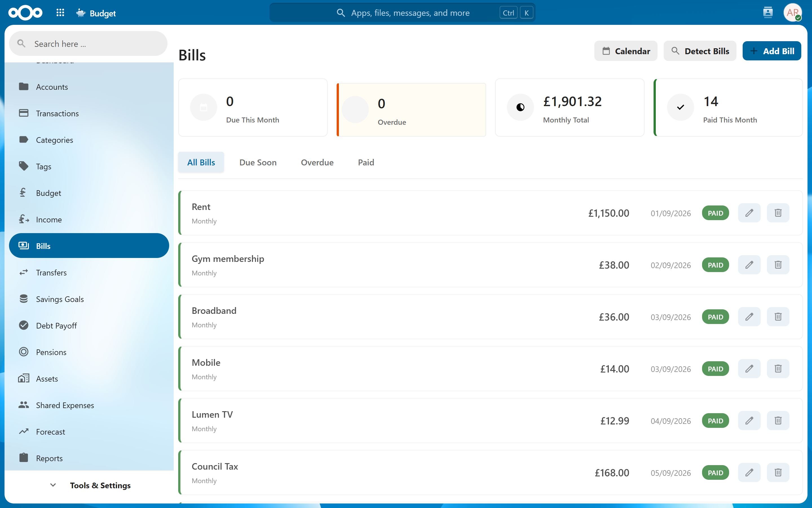The height and width of the screenshot is (508, 812).
Task: Open Transfers section
Action: click(89, 272)
